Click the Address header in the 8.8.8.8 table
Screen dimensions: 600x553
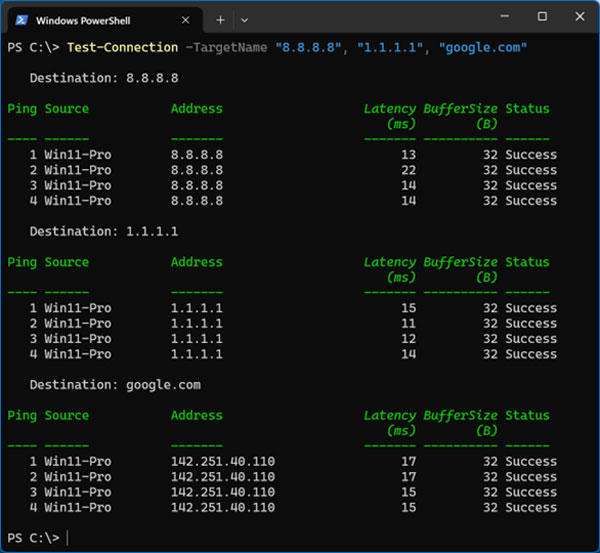pos(197,109)
